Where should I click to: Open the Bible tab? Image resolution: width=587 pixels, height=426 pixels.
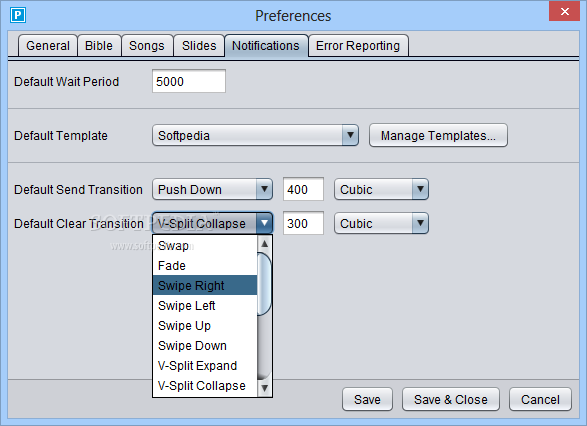tap(99, 46)
